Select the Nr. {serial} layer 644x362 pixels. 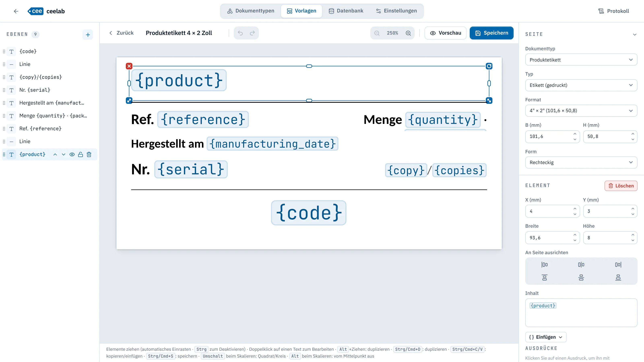(x=49, y=90)
